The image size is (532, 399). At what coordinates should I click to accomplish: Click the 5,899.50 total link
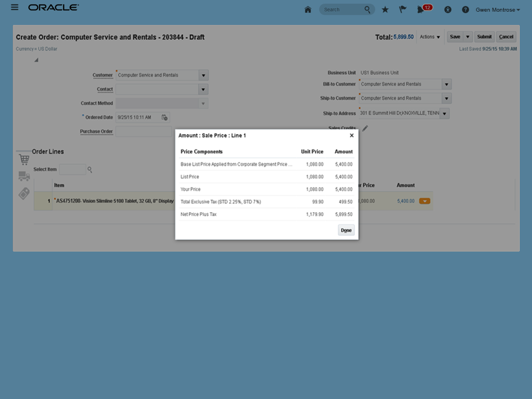(x=403, y=37)
